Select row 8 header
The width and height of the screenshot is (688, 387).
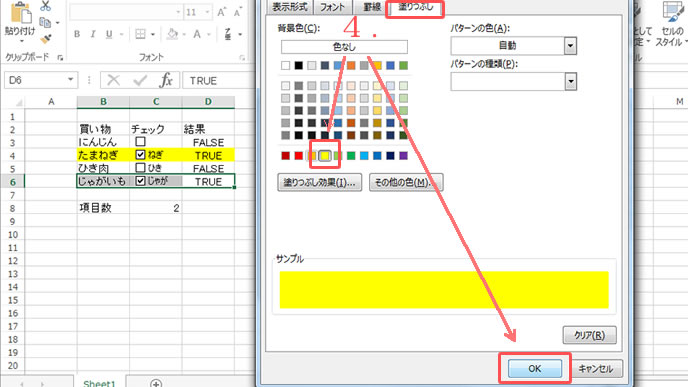pos(12,208)
